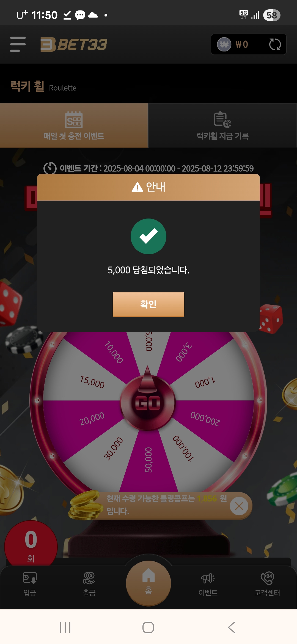Tap the Android back arrow
Image resolution: width=297 pixels, height=644 pixels.
coord(232,627)
